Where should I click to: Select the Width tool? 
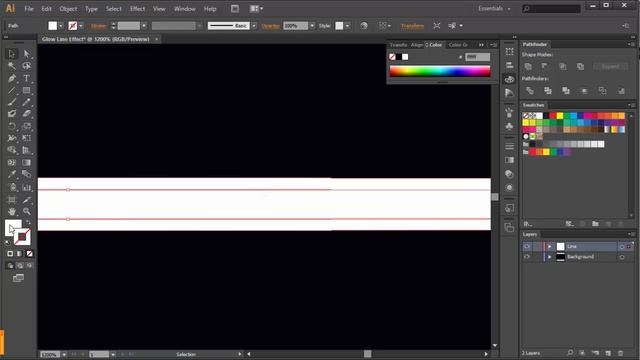(11, 138)
